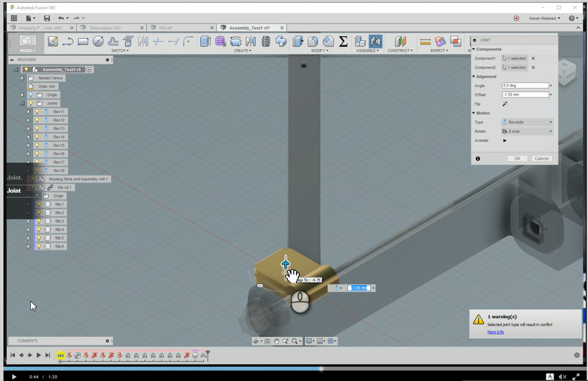This screenshot has width=588, height=381.
Task: Redo the last undone action
Action: (x=76, y=18)
